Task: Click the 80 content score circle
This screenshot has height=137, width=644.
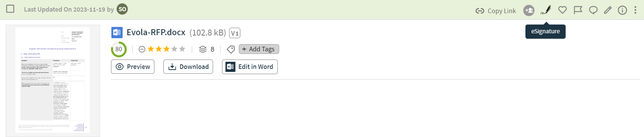Action: tap(119, 49)
